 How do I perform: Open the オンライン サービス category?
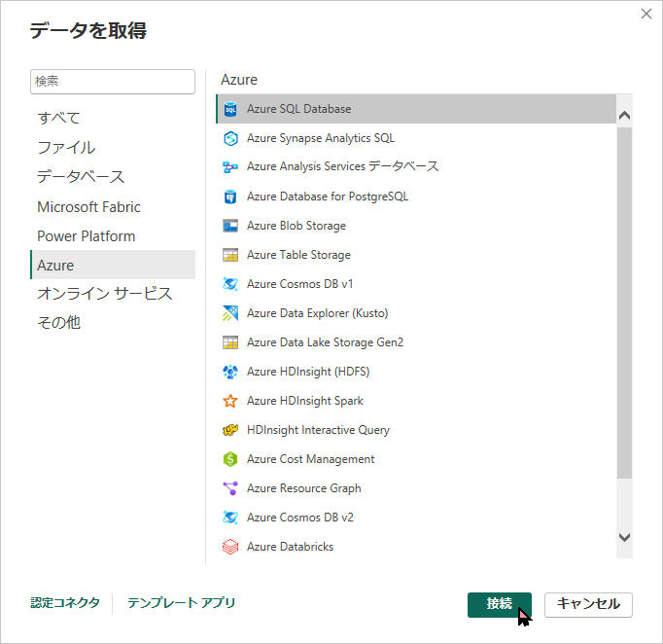coord(104,294)
